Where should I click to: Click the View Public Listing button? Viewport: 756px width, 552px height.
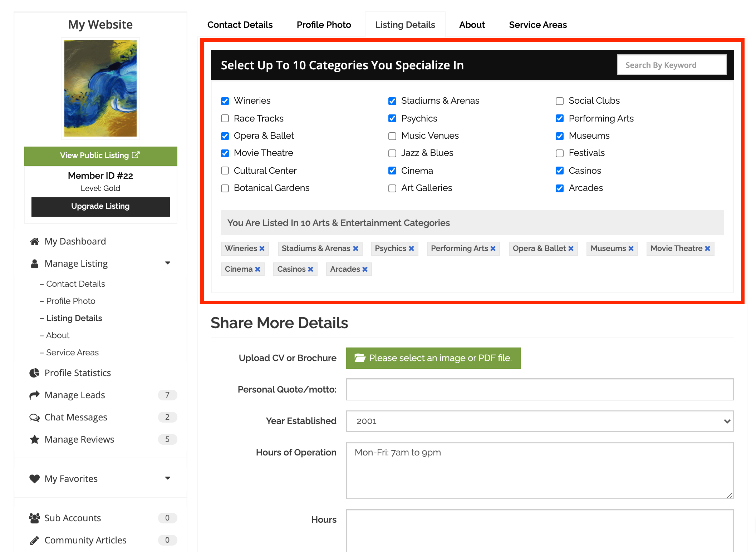100,156
